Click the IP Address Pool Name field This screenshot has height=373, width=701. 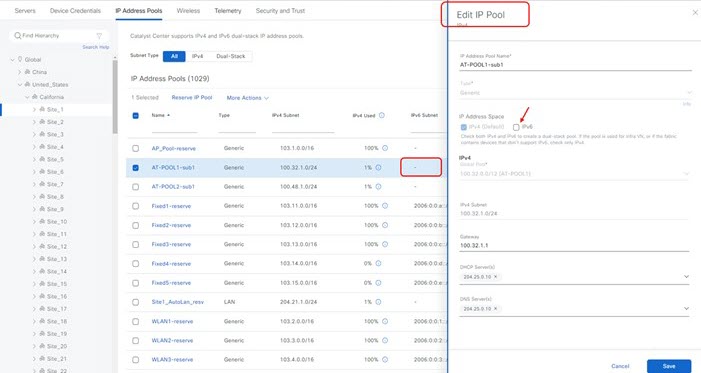click(x=575, y=65)
